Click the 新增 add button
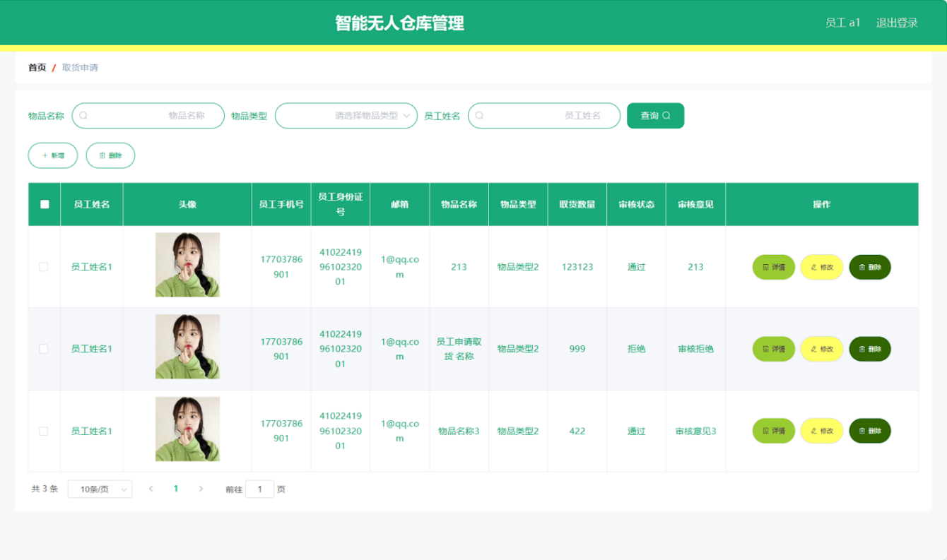This screenshot has height=560, width=947. 53,155
